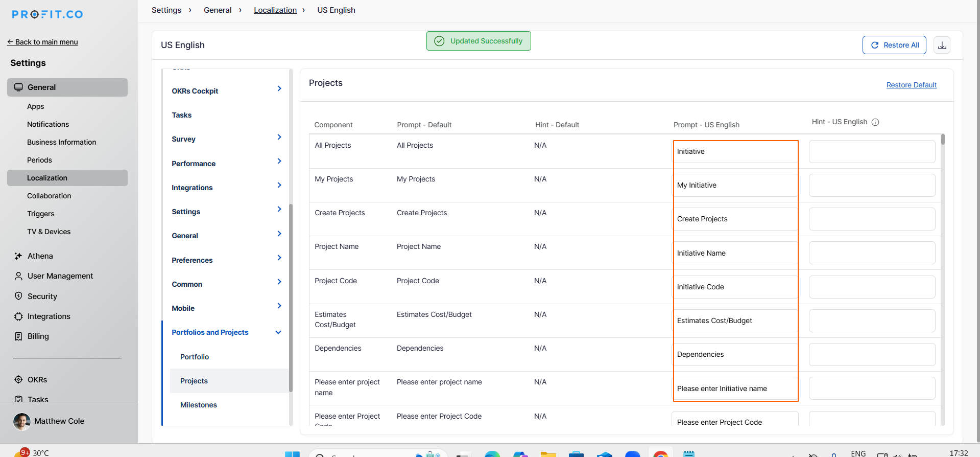Click the download icon beside Restore All
This screenshot has width=980, height=457.
[x=942, y=45]
